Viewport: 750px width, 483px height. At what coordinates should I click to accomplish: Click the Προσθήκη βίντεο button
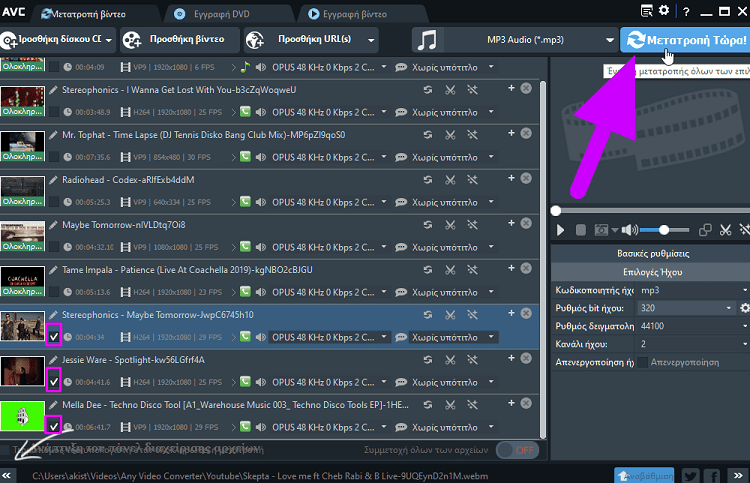[x=179, y=40]
